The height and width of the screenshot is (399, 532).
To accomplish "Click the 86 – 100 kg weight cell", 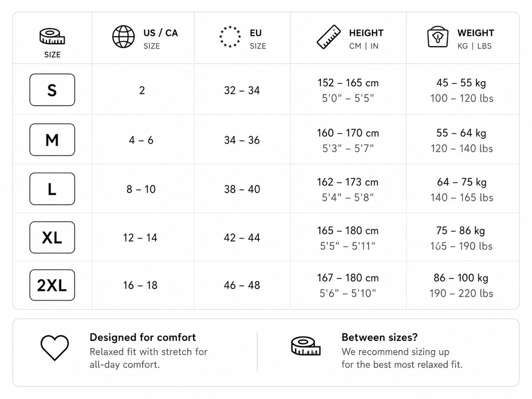I will 461,278.
